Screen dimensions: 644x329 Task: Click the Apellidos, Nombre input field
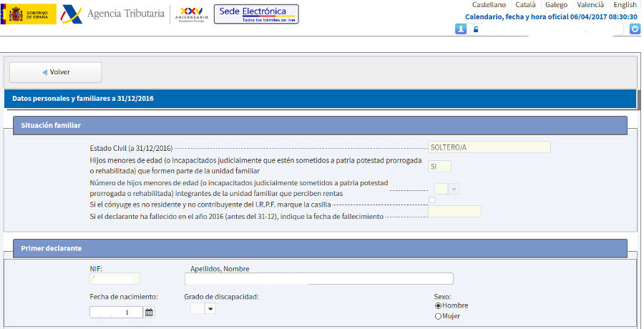(x=318, y=279)
